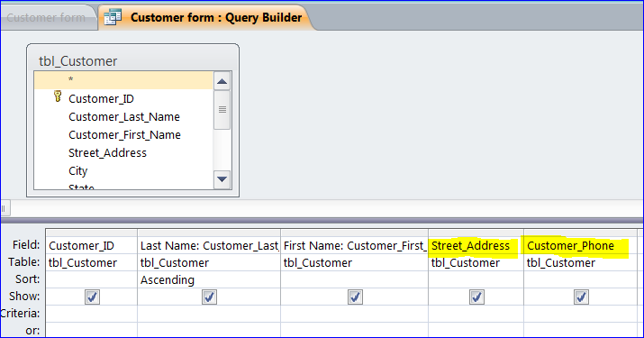Select City in tbl_Customer field list
The height and width of the screenshot is (338, 644).
click(78, 170)
